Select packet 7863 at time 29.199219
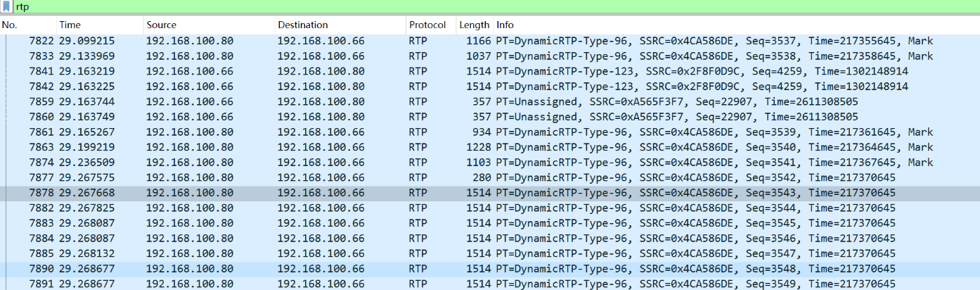Image resolution: width=980 pixels, height=290 pixels. [x=490, y=147]
